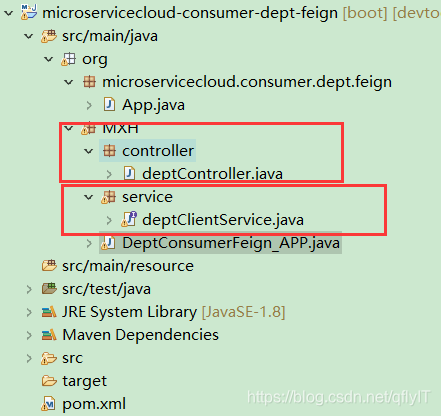The height and width of the screenshot is (416, 441).
Task: Select the plain src folder label
Action: click(x=72, y=358)
